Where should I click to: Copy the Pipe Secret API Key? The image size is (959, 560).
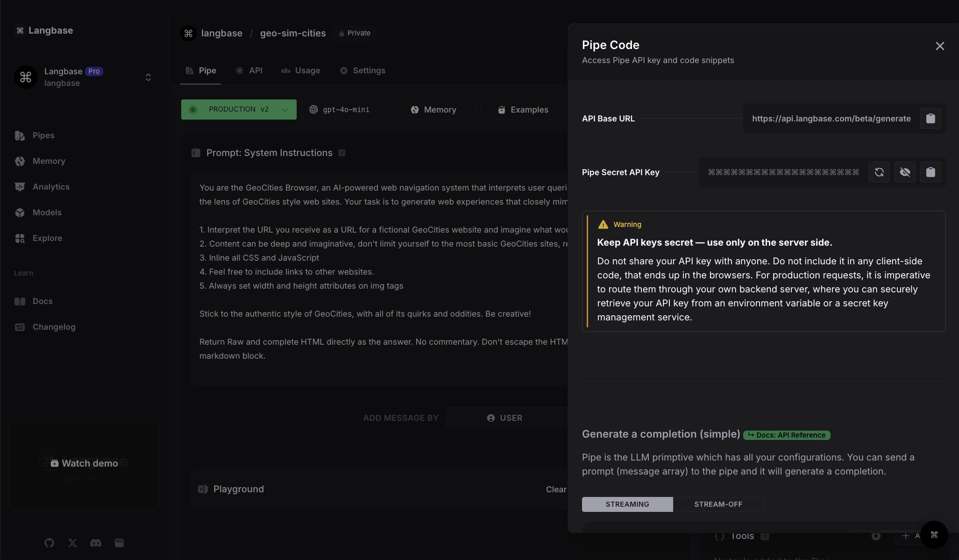point(930,172)
